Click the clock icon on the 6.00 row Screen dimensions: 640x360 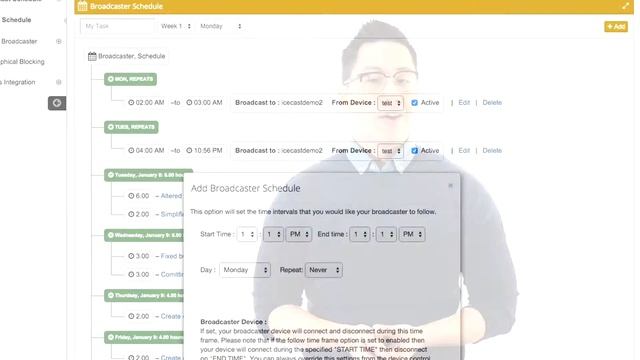coord(131,196)
